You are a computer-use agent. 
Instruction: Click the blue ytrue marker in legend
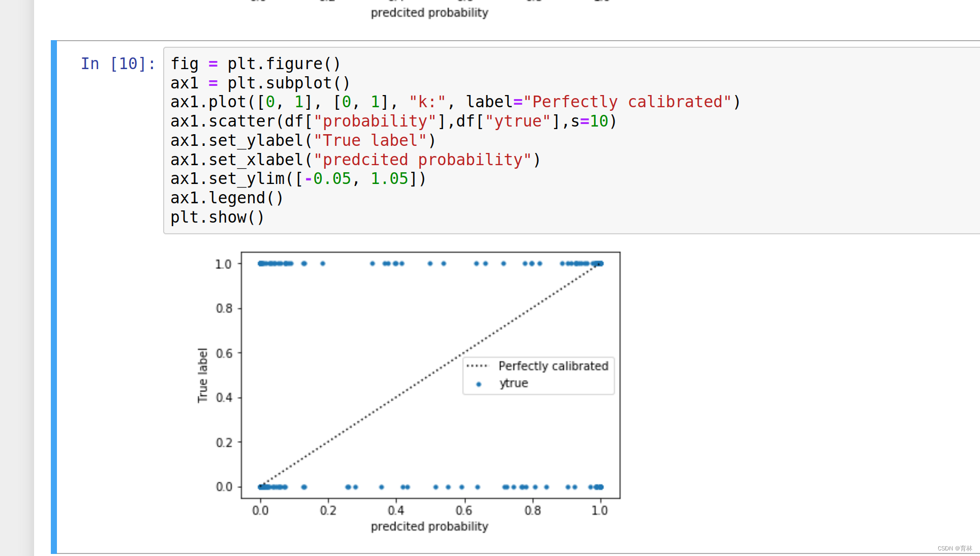pos(478,384)
